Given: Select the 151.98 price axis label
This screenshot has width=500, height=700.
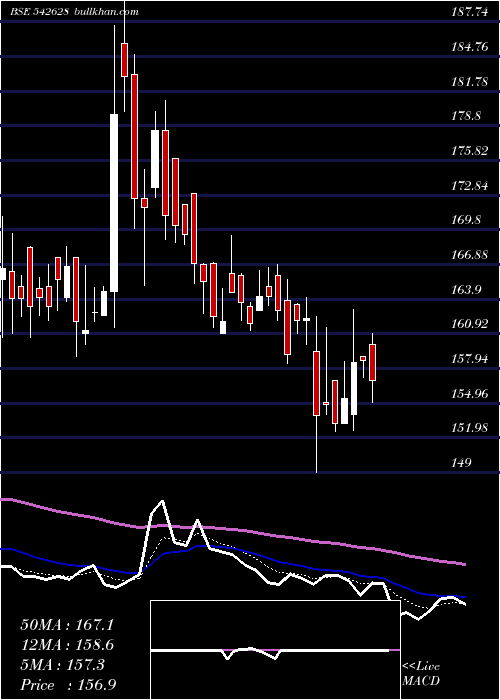Looking at the screenshot, I should click(x=469, y=428).
